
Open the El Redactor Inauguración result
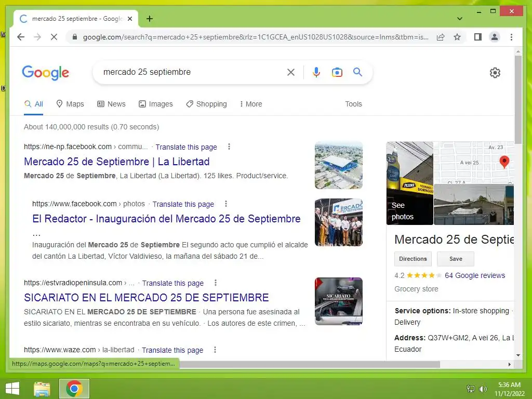(166, 219)
